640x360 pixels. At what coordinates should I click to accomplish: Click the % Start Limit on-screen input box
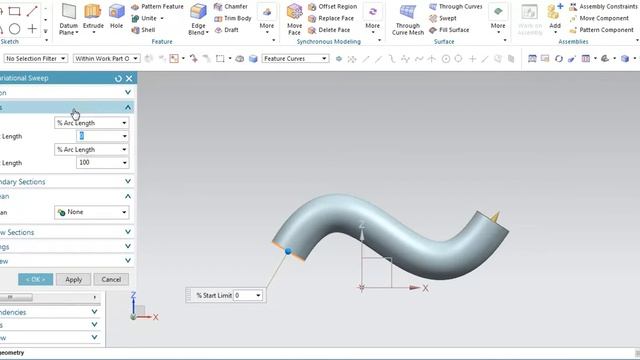pos(248,295)
